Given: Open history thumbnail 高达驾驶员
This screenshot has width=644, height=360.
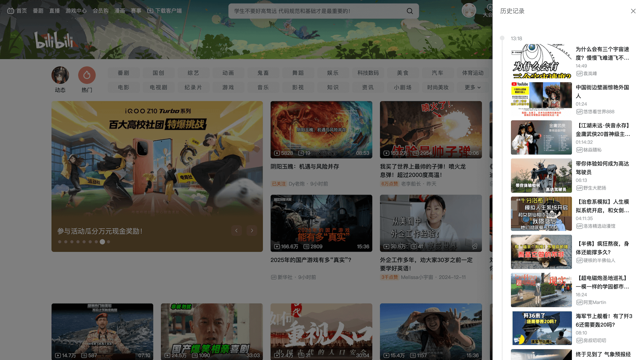Looking at the screenshot, I should (x=541, y=175).
